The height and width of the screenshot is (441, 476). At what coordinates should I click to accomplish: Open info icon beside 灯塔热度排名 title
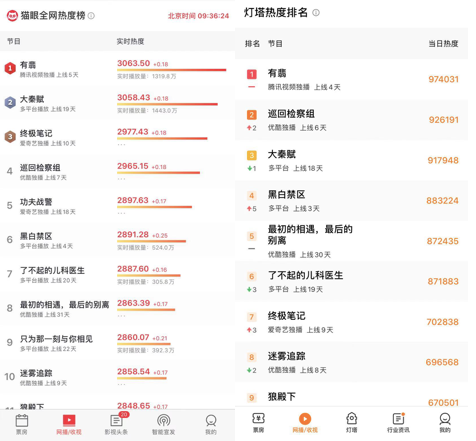click(x=316, y=13)
